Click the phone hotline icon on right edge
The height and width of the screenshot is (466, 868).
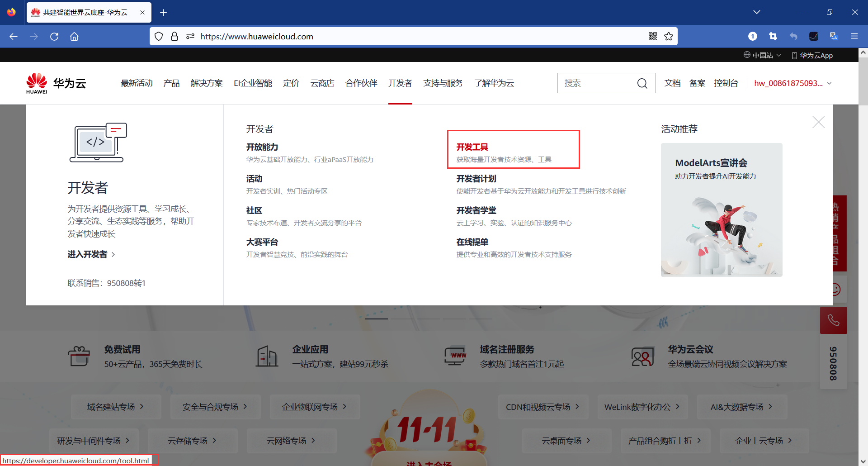[834, 320]
